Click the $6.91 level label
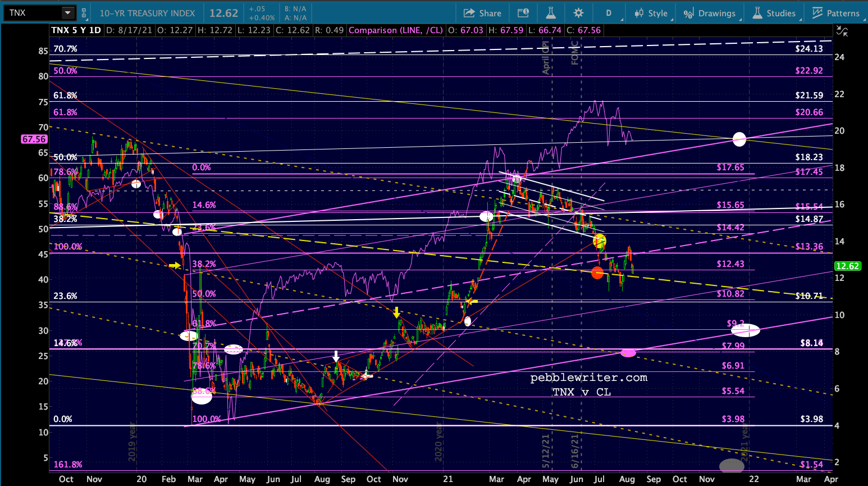The width and height of the screenshot is (868, 486). click(x=733, y=366)
